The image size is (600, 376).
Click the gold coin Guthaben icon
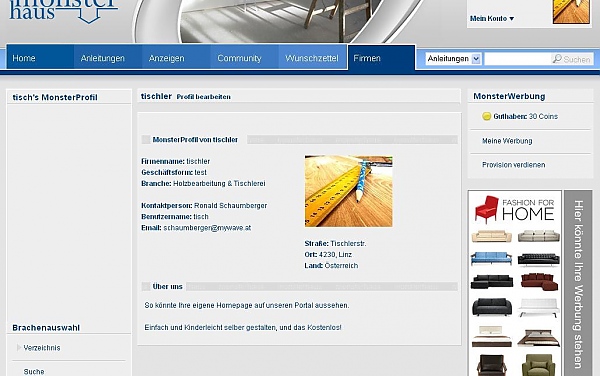[486, 116]
